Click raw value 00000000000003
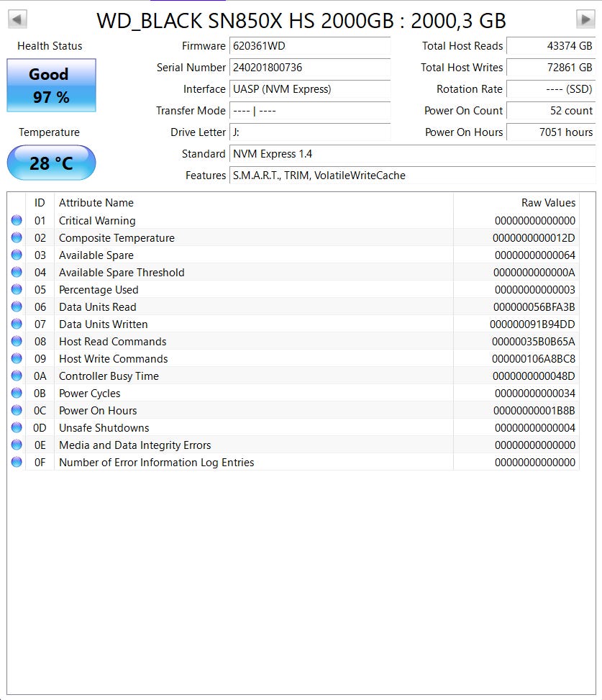Viewport: 602px width, 700px height. coord(535,290)
